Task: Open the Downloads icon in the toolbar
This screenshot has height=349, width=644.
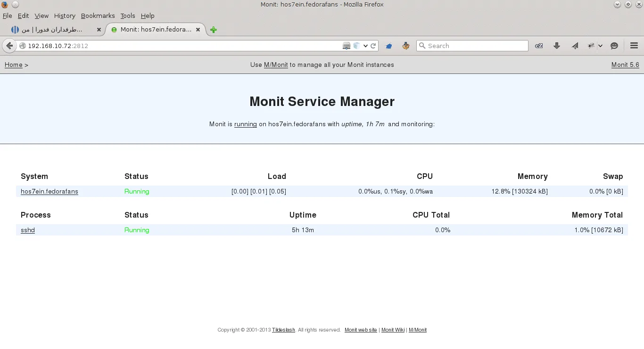Action: (557, 46)
